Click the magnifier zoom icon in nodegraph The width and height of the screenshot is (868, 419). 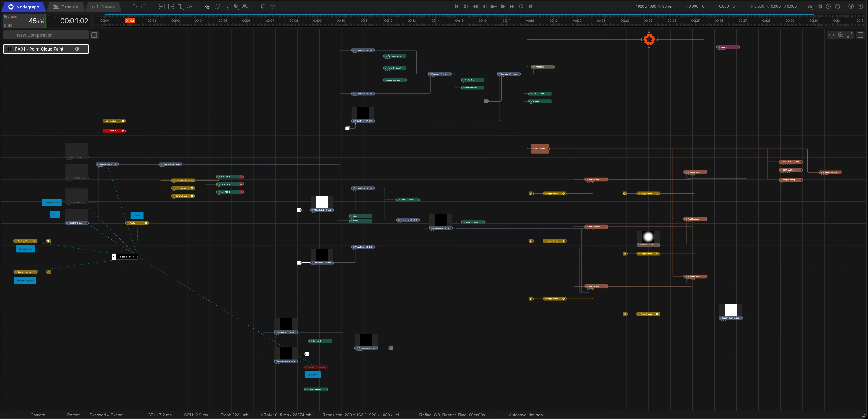coord(841,35)
